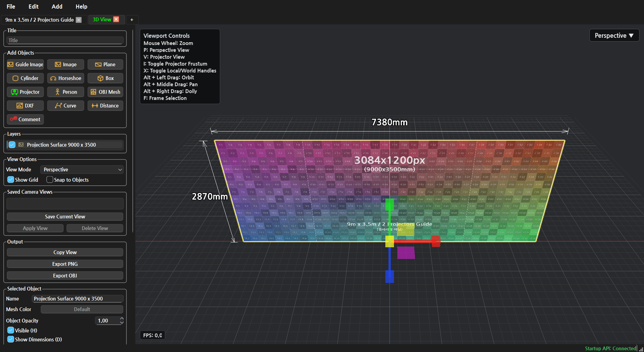Add a Box object
644x352 pixels.
point(105,78)
